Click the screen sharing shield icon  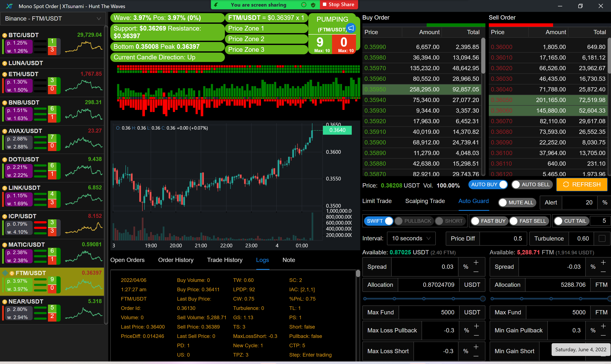point(313,5)
